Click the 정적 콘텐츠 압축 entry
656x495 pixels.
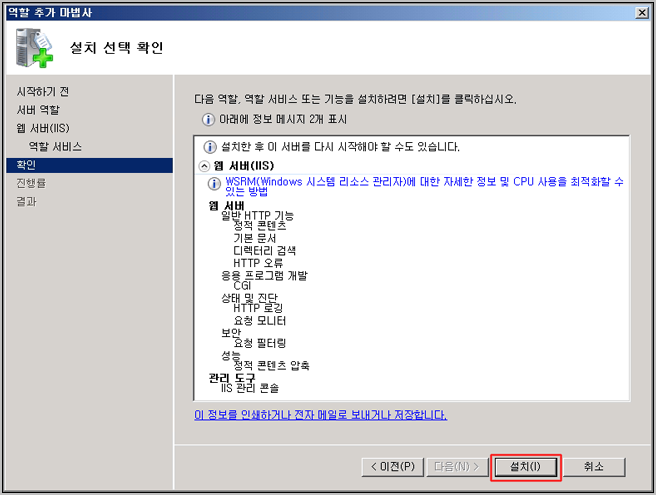272,366
